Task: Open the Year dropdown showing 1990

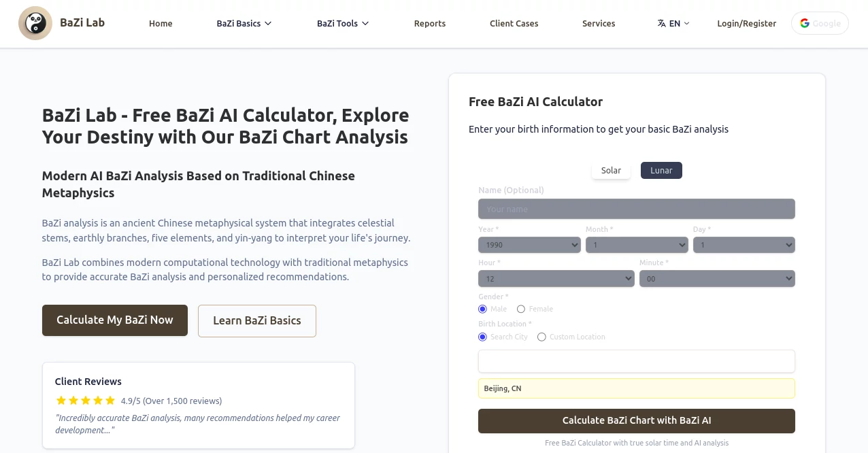Action: point(529,244)
